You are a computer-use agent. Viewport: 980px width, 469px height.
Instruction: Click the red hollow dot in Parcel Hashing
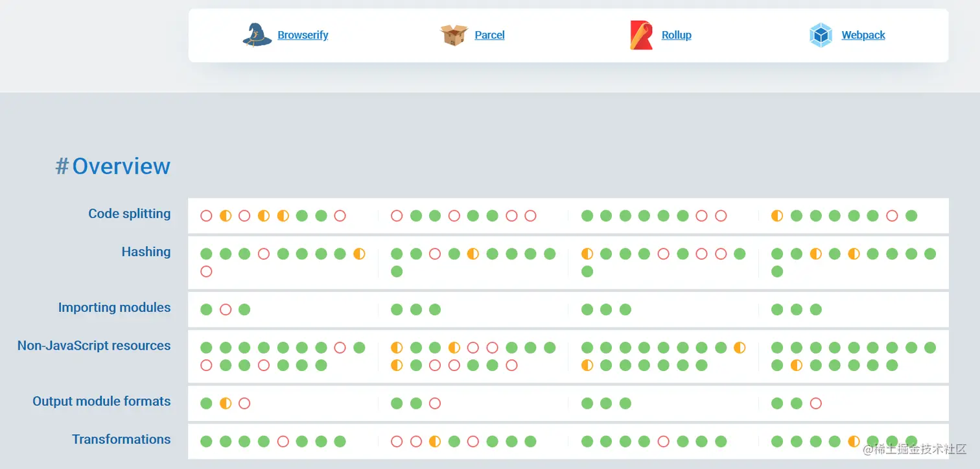(x=435, y=254)
